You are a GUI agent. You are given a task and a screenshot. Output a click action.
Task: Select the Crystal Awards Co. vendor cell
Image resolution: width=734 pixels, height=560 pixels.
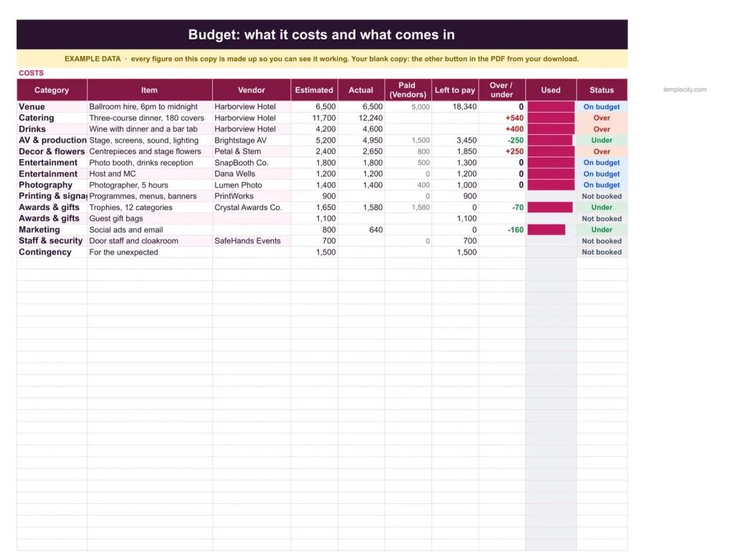pyautogui.click(x=252, y=207)
